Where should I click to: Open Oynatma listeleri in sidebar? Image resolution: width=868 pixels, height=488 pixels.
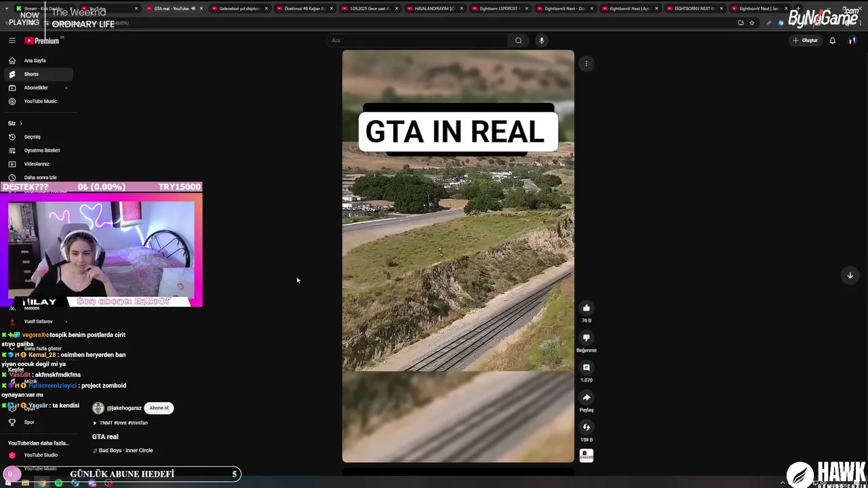click(x=39, y=150)
